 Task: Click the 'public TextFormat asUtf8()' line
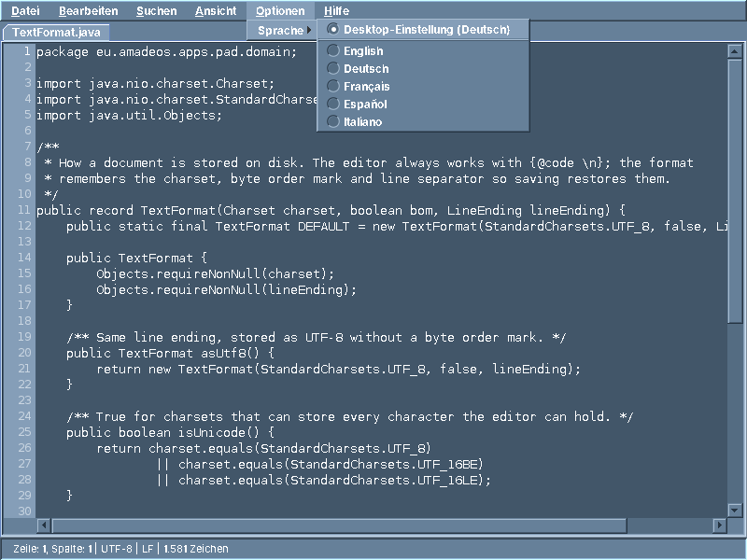click(x=171, y=353)
